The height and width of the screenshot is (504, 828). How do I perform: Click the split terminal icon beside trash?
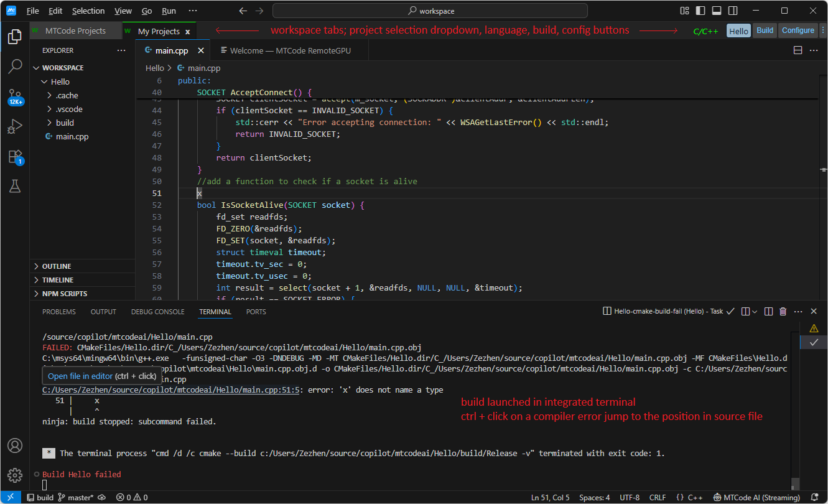pos(768,311)
